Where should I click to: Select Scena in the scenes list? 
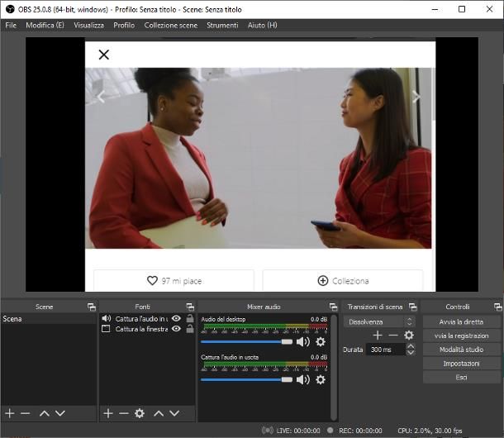[49, 319]
